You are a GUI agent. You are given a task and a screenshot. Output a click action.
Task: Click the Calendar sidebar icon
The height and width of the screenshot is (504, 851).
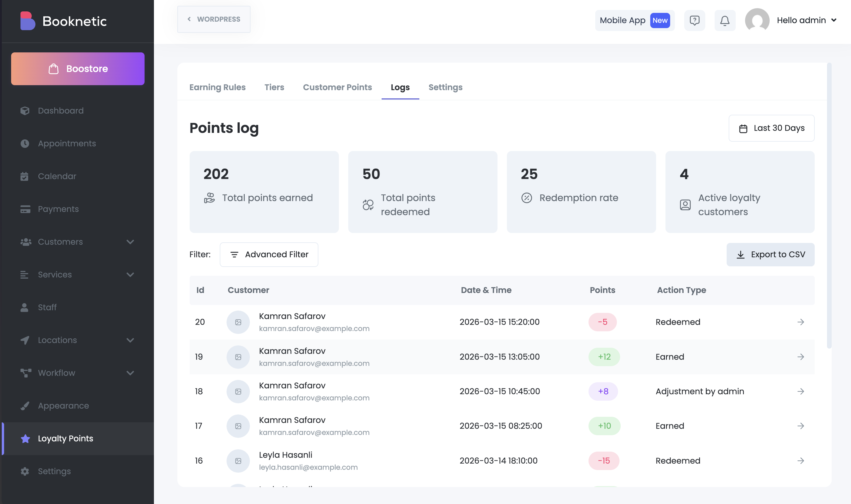click(25, 176)
